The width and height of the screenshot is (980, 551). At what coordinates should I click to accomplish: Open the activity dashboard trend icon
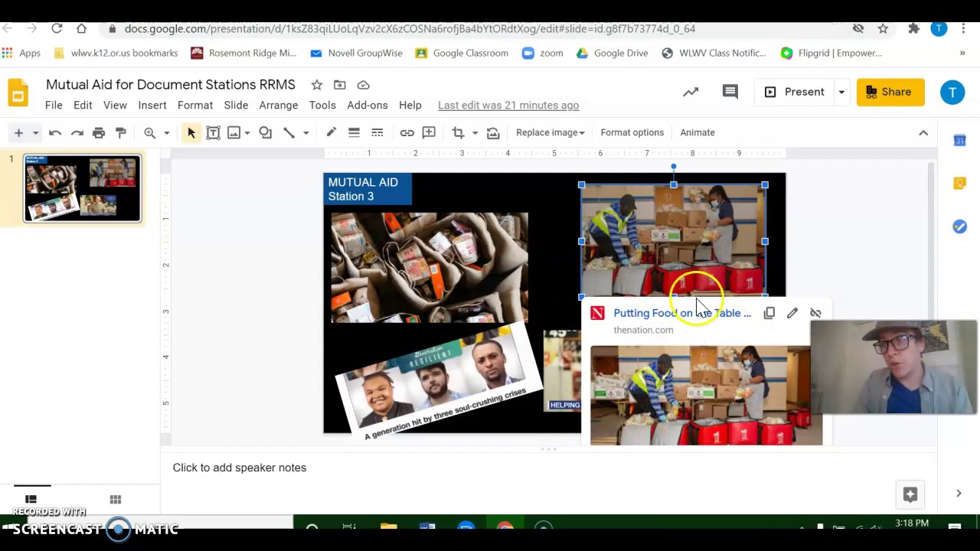pos(691,92)
